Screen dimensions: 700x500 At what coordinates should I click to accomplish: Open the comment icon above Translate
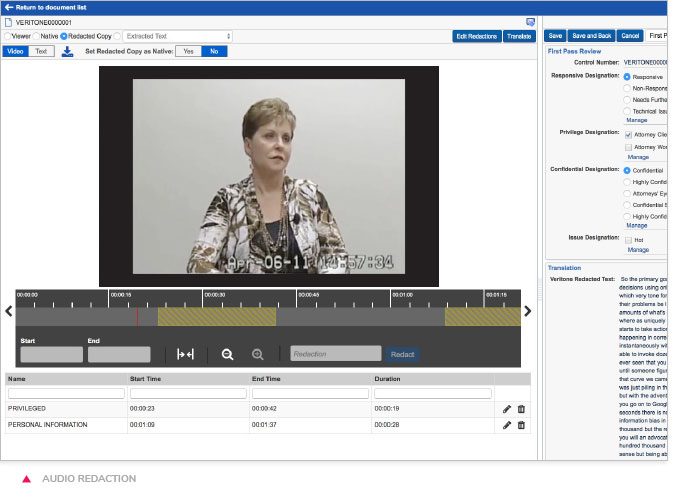pyautogui.click(x=530, y=22)
